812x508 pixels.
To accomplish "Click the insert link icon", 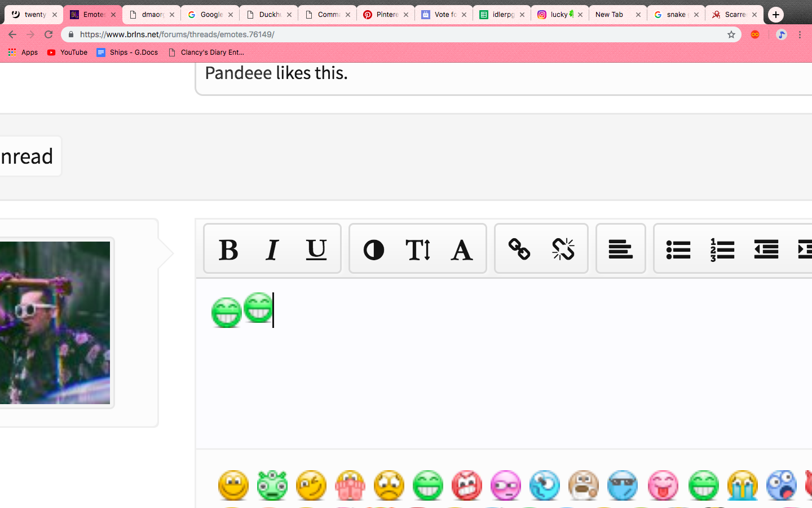I will click(519, 249).
